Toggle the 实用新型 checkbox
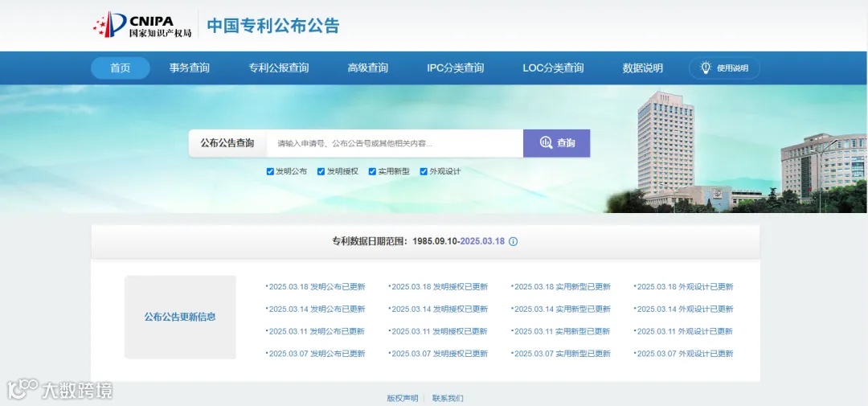The image size is (868, 406). [372, 172]
